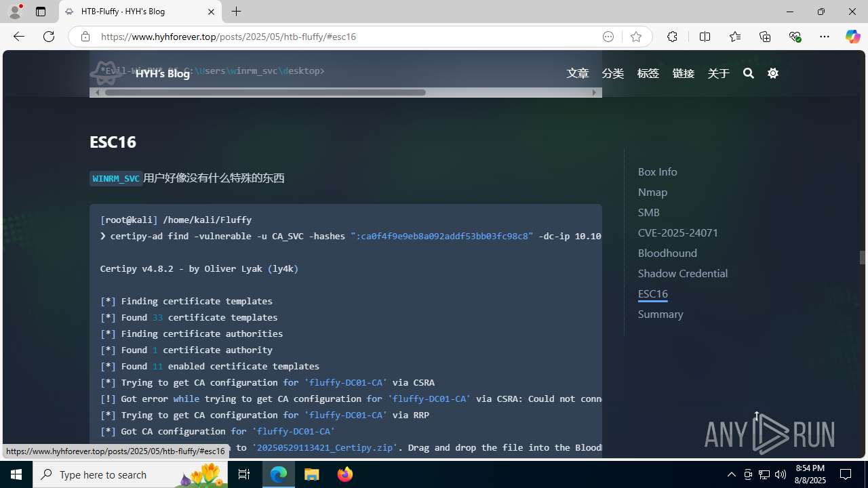Open Browser essentials icon
Image resolution: width=868 pixels, height=488 pixels.
[x=795, y=37]
